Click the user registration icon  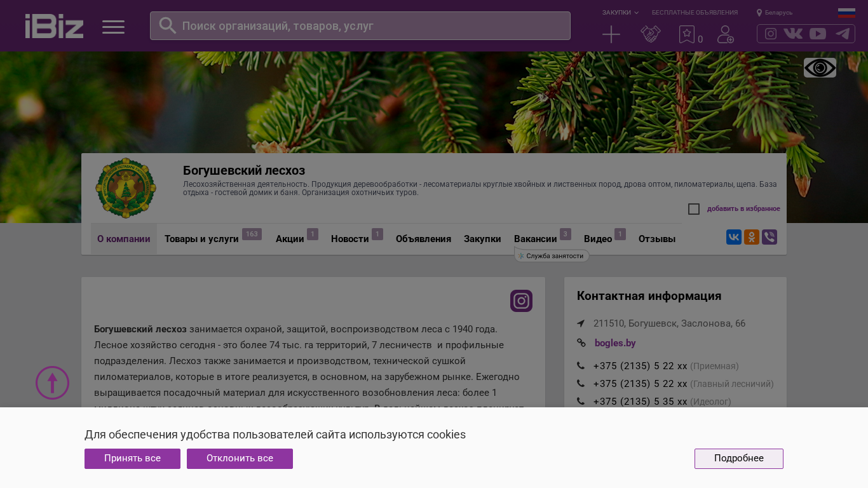(x=725, y=34)
